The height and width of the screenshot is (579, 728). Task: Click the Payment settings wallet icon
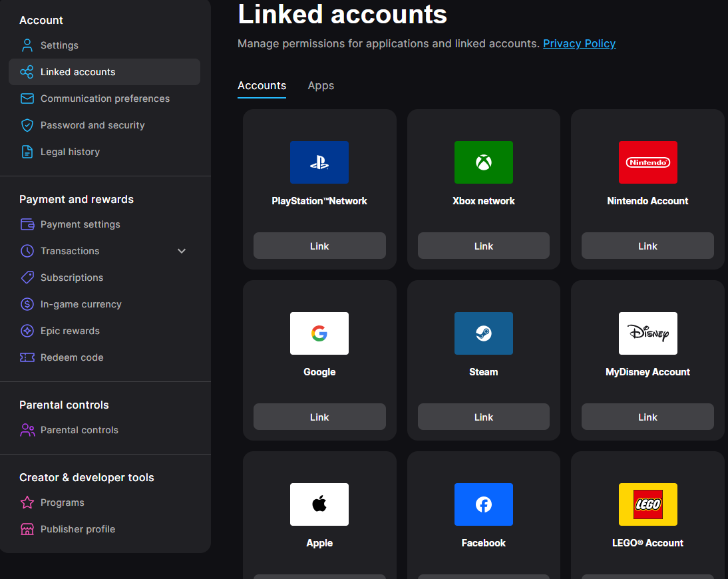click(27, 224)
